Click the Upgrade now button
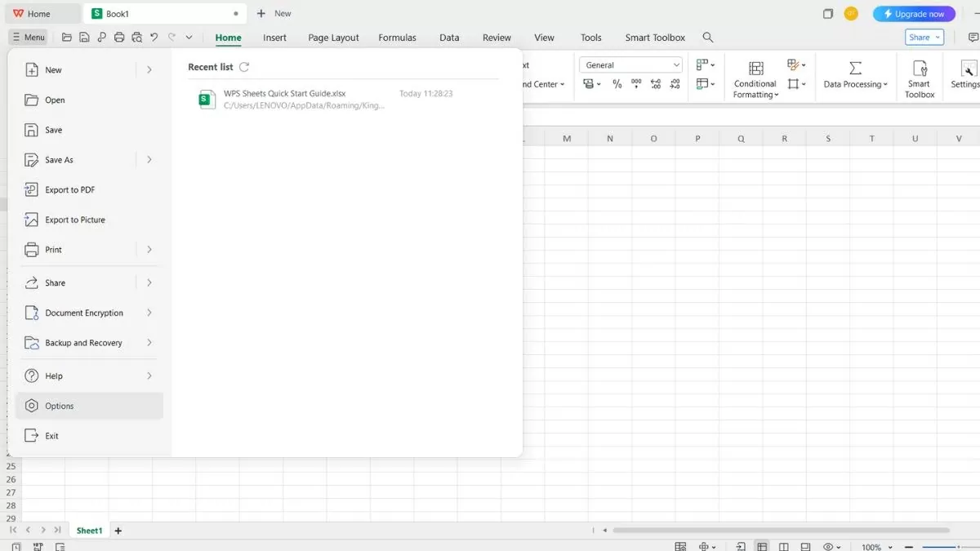 tap(914, 14)
